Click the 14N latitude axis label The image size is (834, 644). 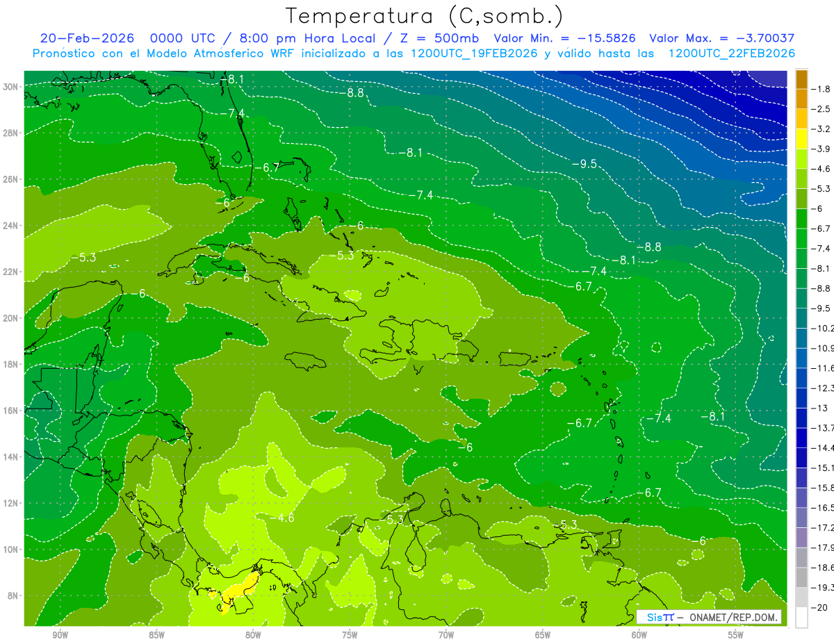pos(10,457)
